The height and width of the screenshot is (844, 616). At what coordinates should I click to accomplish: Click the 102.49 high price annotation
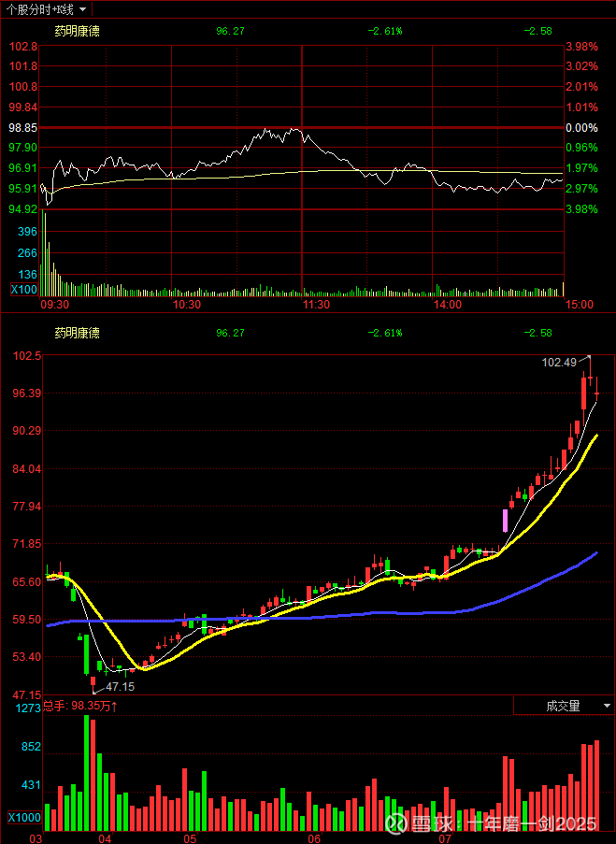[559, 363]
